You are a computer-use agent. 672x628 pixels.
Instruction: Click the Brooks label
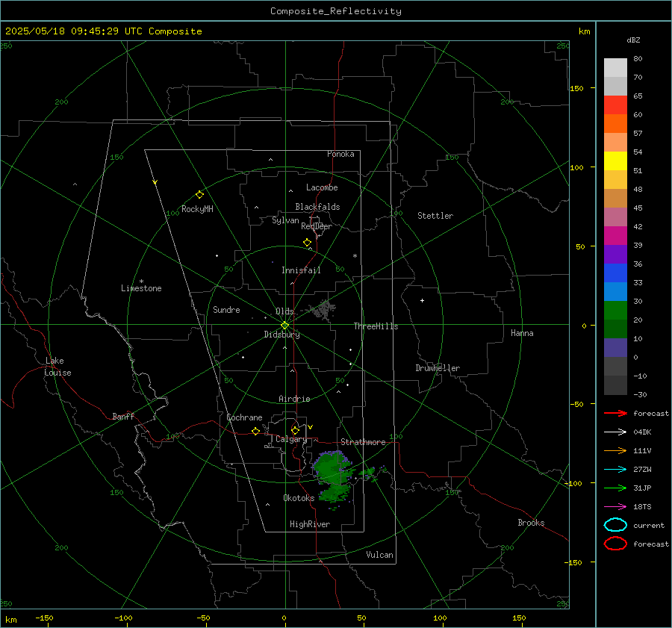531,523
